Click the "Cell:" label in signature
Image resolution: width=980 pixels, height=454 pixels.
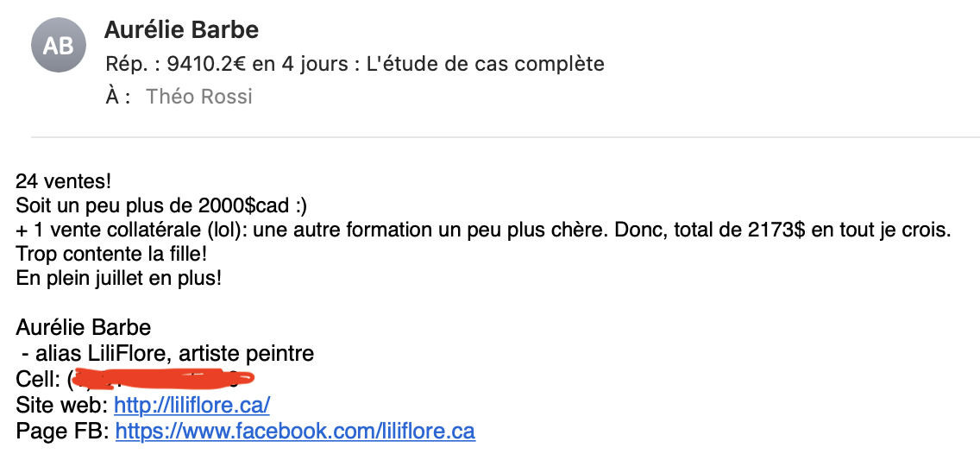(x=38, y=379)
